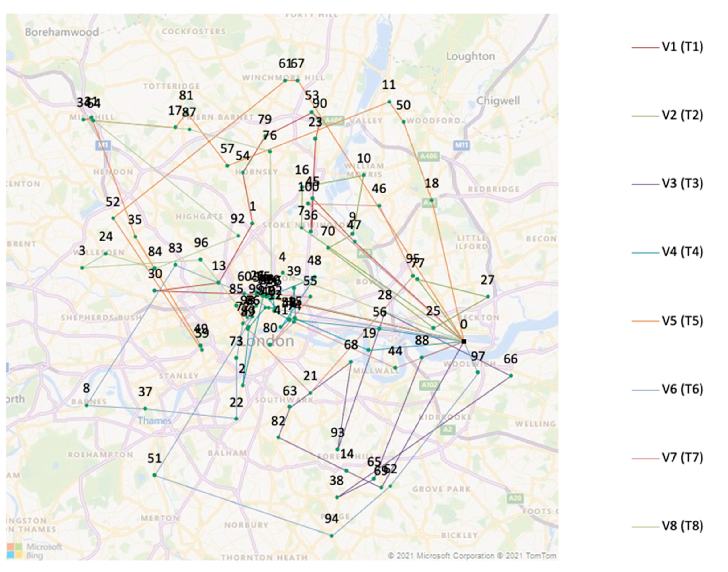This screenshot has height=572, width=728.
Task: Click the Borehamwood place label
Action: (x=62, y=32)
